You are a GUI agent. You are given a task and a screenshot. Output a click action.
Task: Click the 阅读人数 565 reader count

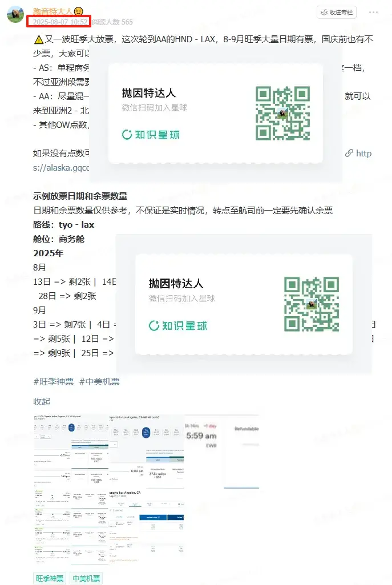click(112, 22)
